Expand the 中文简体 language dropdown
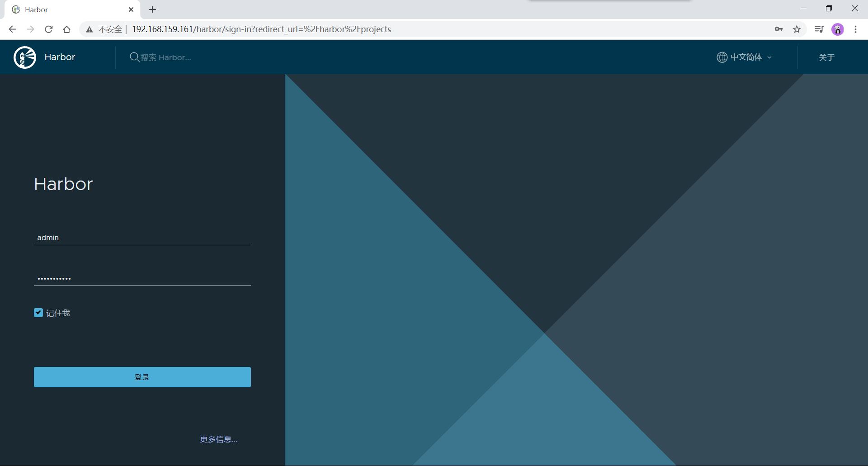This screenshot has width=868, height=466. coord(745,57)
